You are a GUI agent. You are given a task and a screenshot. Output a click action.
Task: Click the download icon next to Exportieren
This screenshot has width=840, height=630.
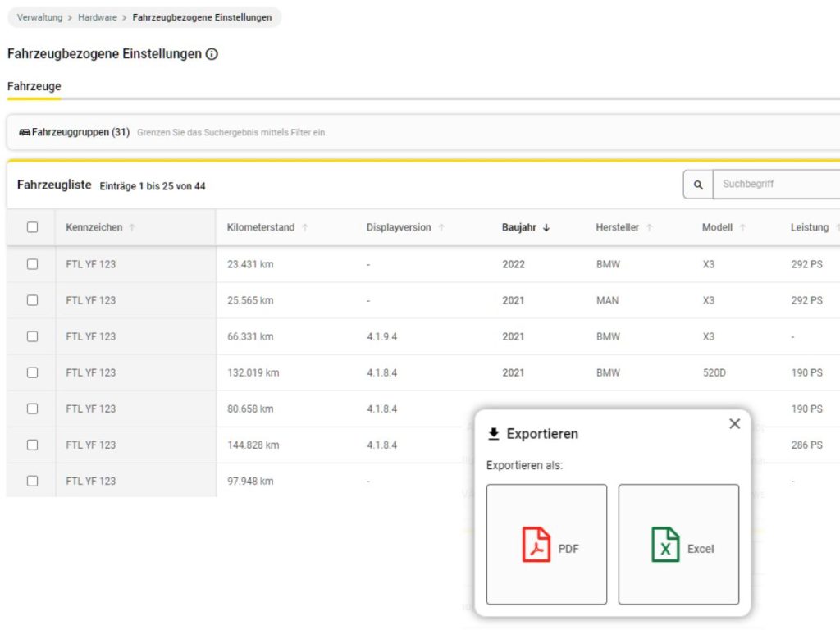click(493, 434)
